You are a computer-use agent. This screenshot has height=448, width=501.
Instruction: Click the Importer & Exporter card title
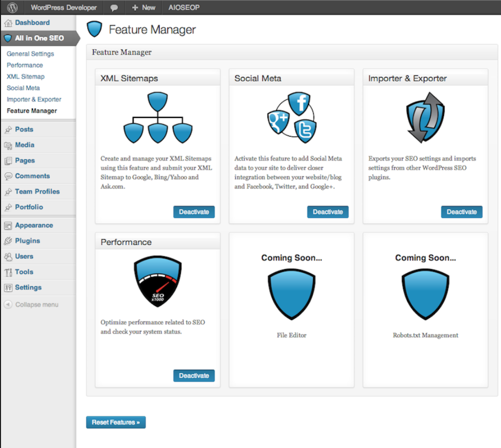[407, 78]
